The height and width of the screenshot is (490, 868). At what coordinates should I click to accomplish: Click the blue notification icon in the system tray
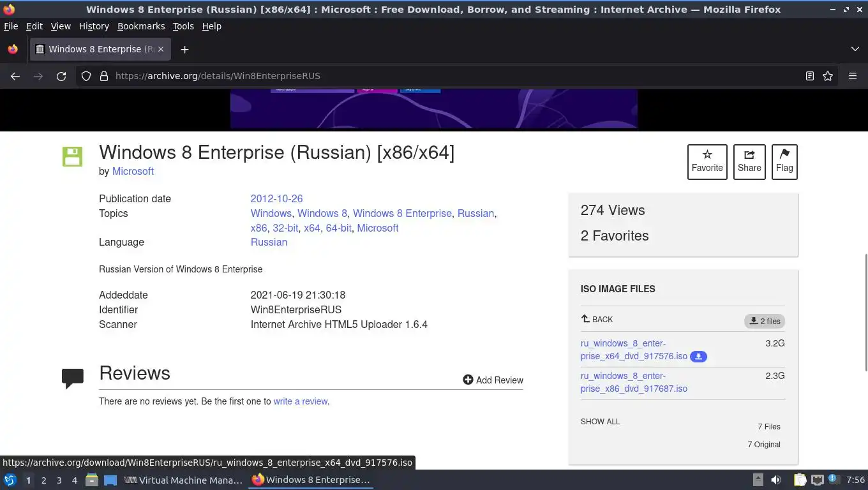(833, 479)
